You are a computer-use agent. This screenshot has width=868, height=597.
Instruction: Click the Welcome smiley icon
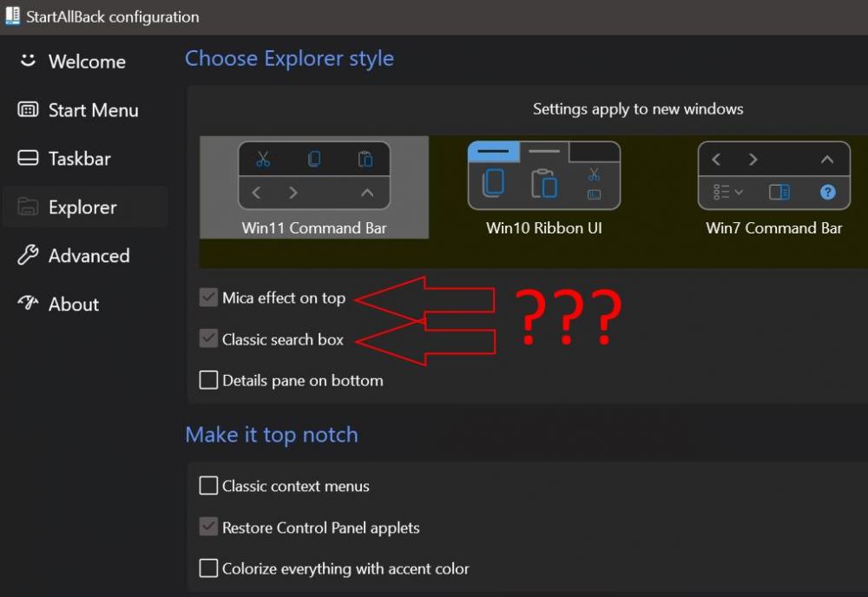[x=28, y=61]
